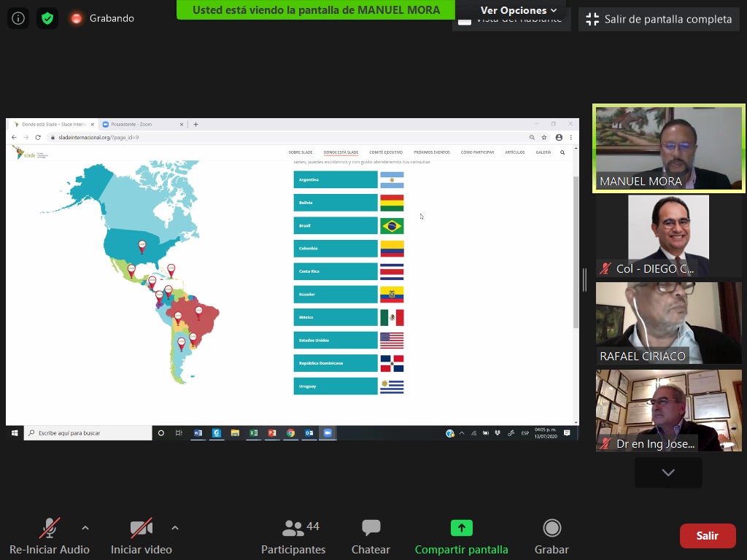Viewport: 747px width, 560px height.
Task: Open DONDE ESTÁ SLADE menu item
Action: pos(341,152)
